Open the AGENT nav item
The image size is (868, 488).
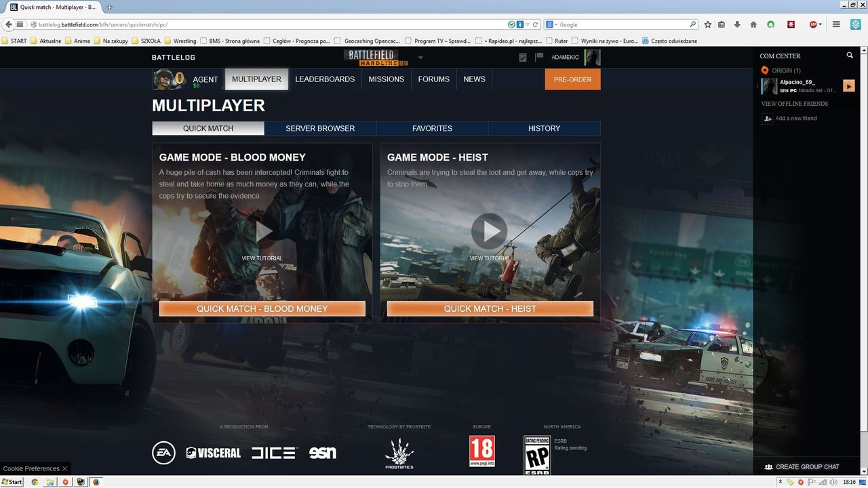pyautogui.click(x=205, y=79)
